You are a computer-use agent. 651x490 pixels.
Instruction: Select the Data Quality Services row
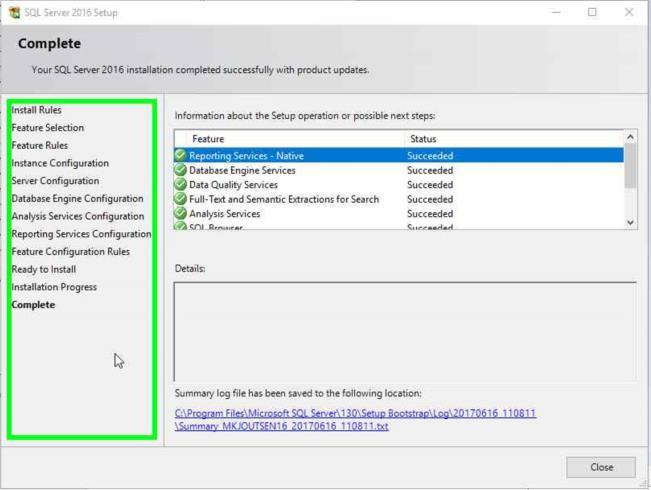click(x=399, y=184)
